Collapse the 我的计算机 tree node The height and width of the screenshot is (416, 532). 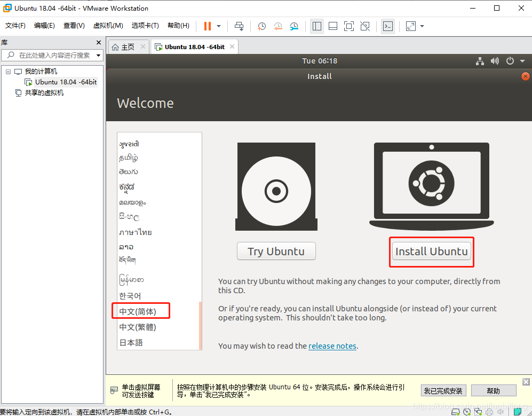pyautogui.click(x=8, y=72)
